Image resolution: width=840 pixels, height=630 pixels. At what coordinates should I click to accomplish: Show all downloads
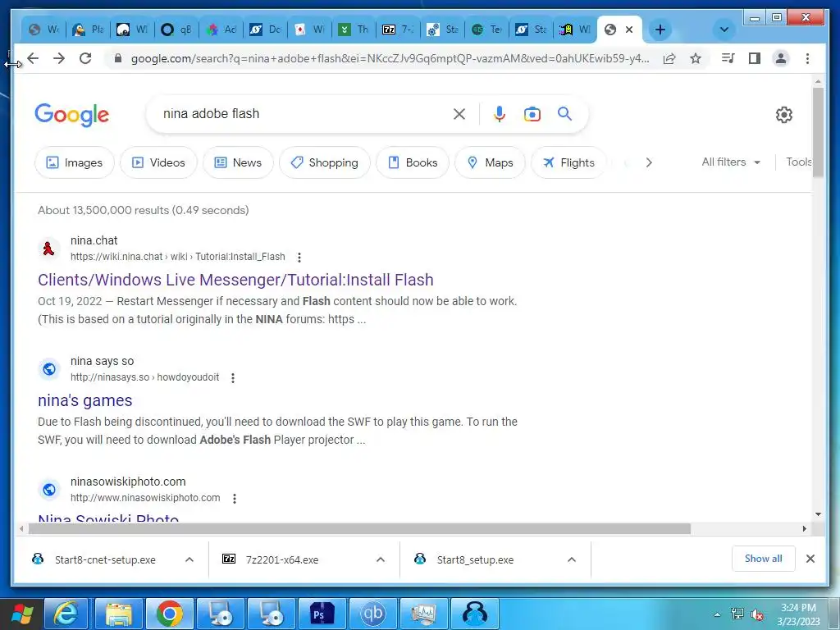[763, 559]
